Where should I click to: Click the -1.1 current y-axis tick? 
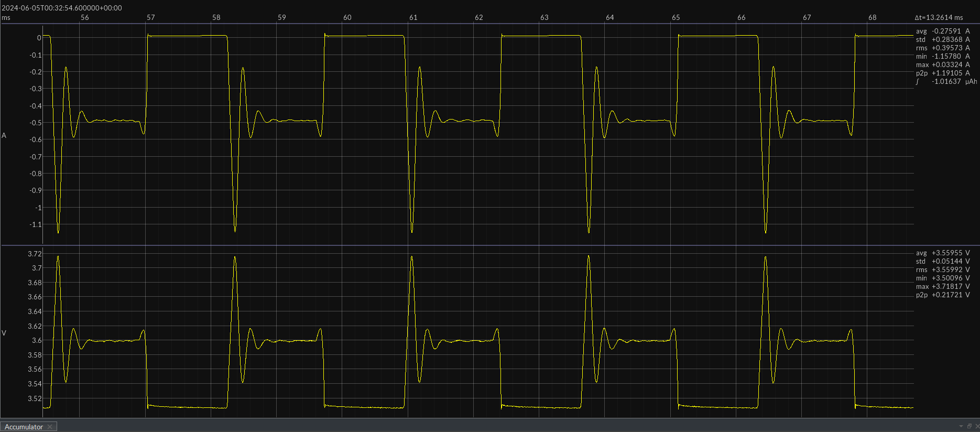36,224
